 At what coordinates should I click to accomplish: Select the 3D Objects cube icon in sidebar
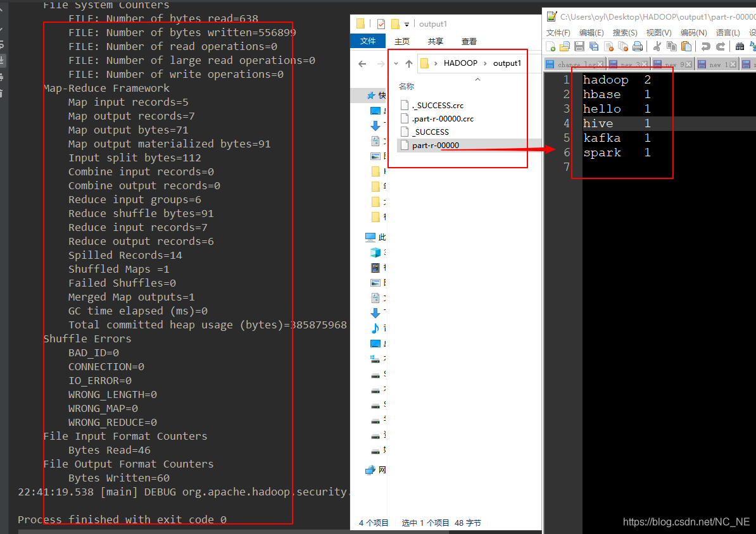coord(375,252)
